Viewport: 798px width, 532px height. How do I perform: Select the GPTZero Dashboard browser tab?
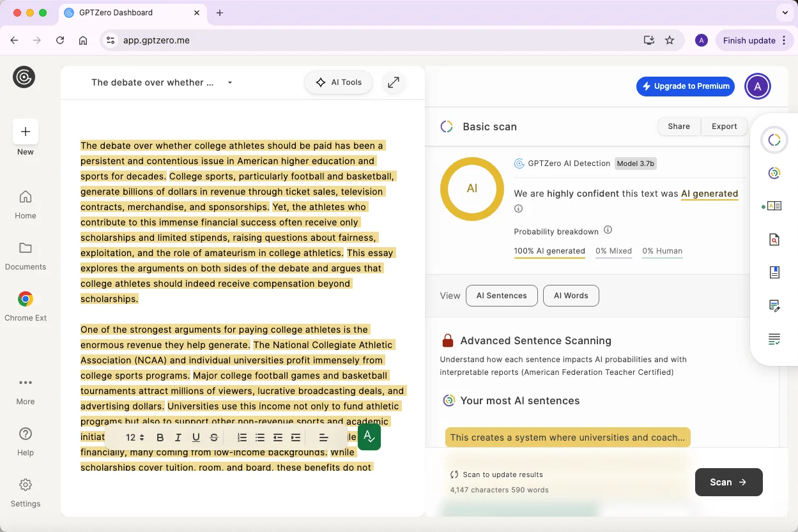pos(132,13)
